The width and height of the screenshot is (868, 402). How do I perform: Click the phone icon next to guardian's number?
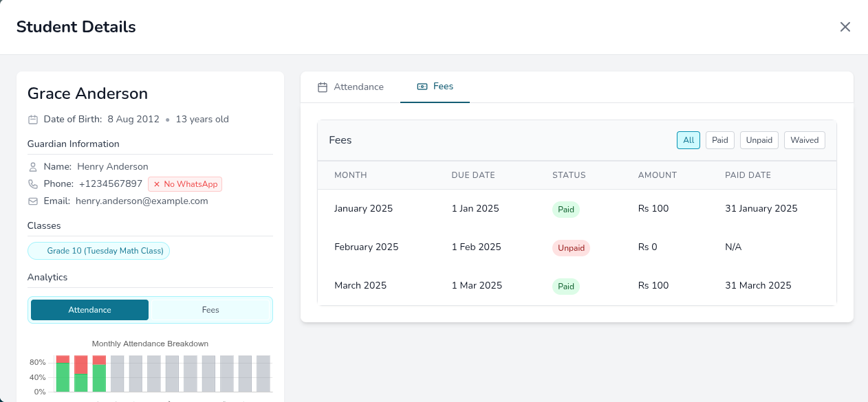pyautogui.click(x=32, y=183)
